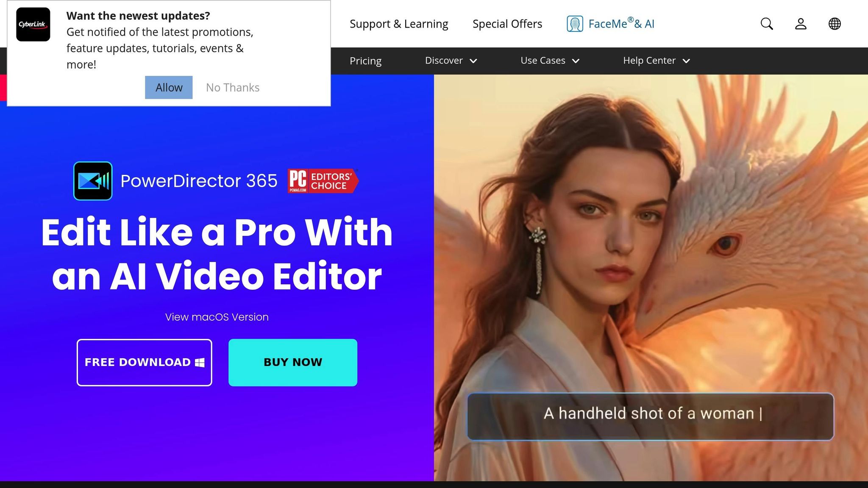Expand the Help Center dropdown chevron

tap(686, 61)
